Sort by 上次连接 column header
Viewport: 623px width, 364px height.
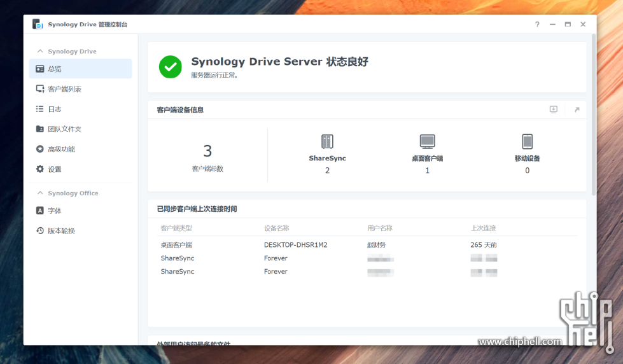(x=483, y=228)
